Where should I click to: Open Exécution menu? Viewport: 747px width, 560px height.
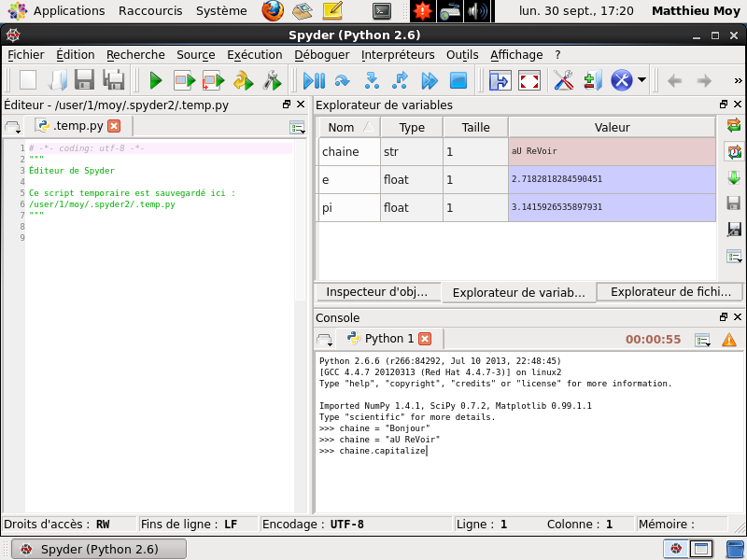[254, 55]
